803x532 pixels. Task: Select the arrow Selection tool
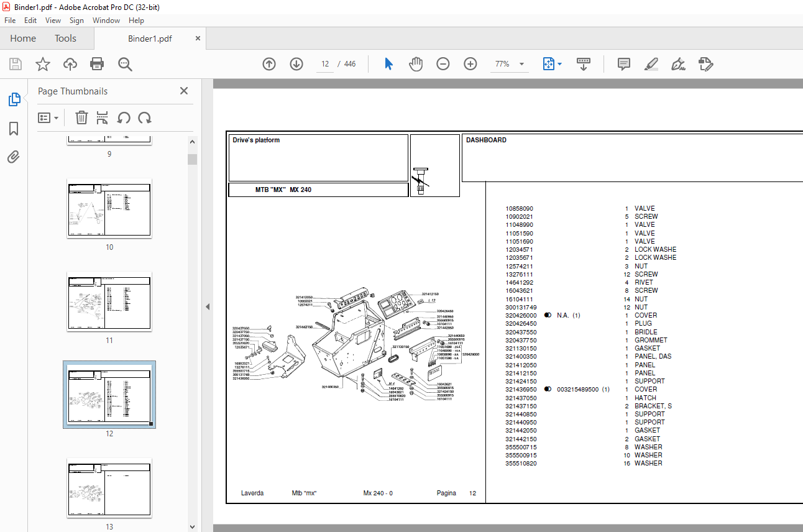coord(389,64)
